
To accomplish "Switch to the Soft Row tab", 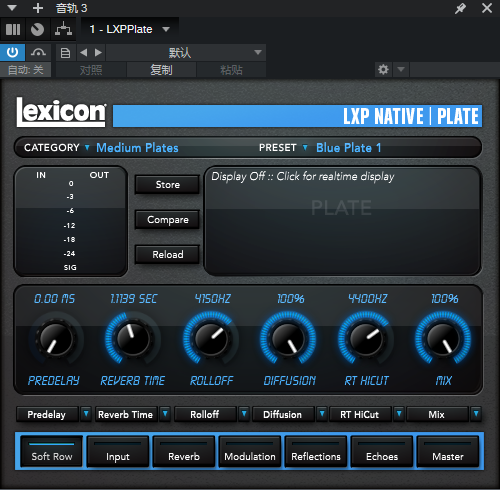I will coord(52,451).
